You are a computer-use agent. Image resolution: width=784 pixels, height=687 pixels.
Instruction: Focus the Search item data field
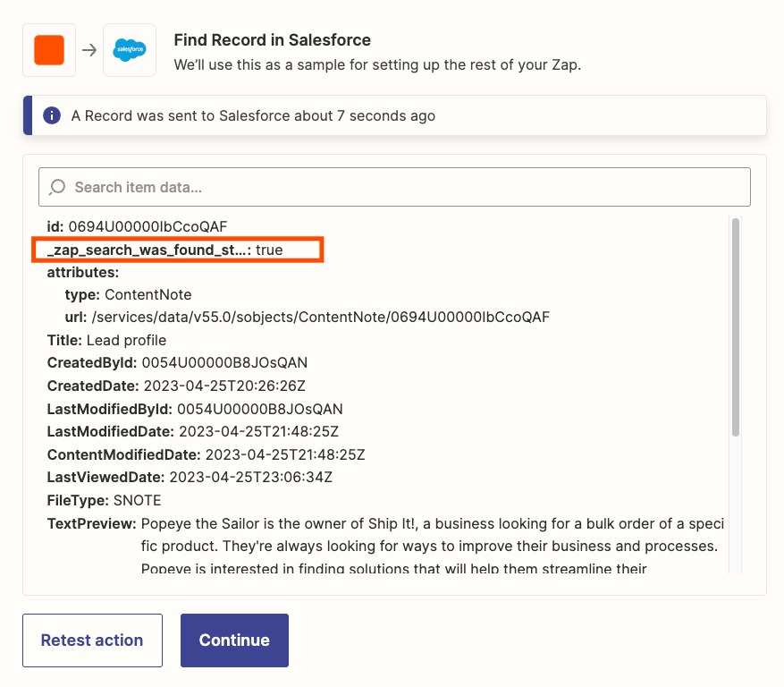394,187
